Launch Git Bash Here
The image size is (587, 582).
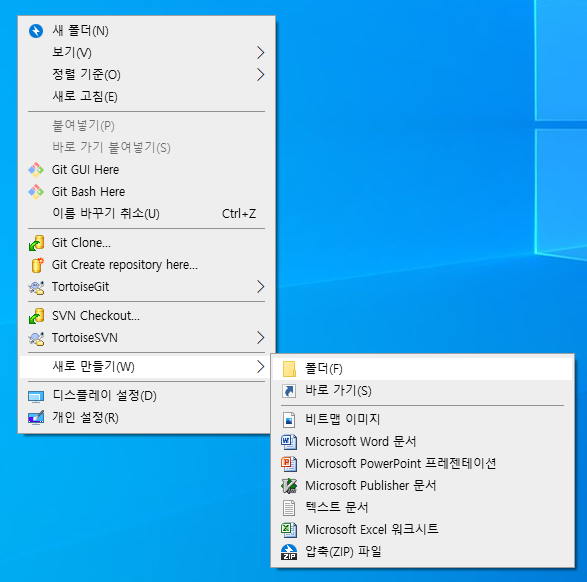click(147, 192)
